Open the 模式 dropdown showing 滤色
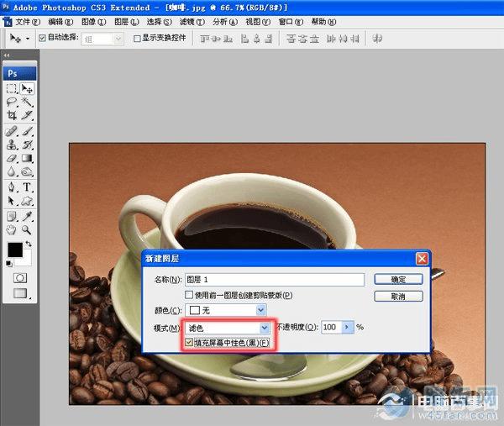504x426 pixels. click(x=228, y=328)
